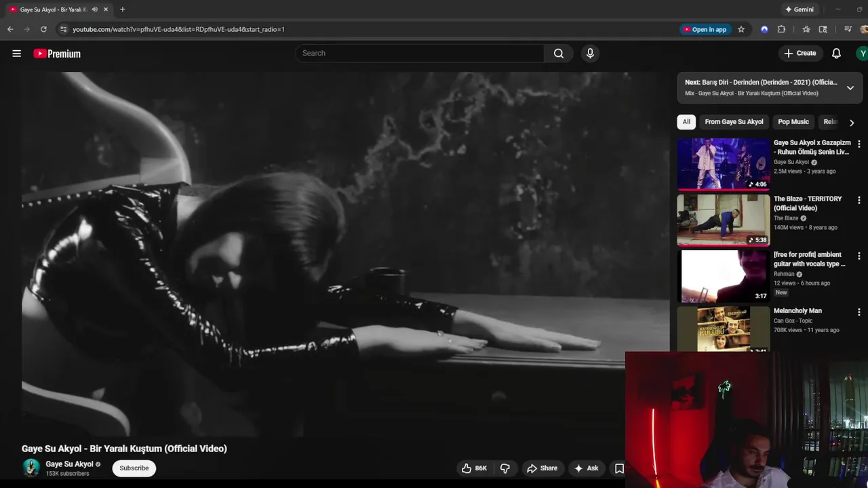The image size is (868, 488).
Task: Open menu for ambient guitar video
Action: pyautogui.click(x=859, y=256)
